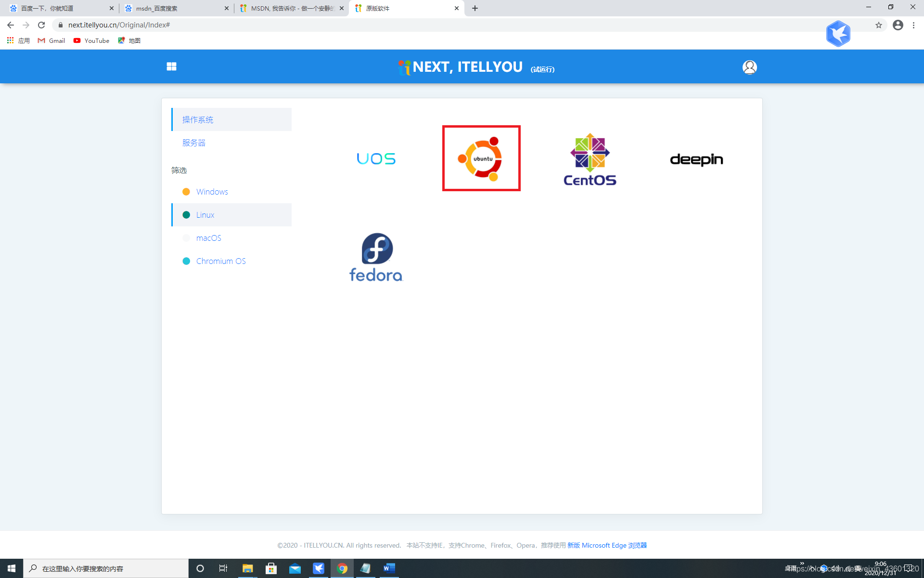Filter by Windows
Image resolution: width=924 pixels, height=578 pixels.
click(x=231, y=192)
